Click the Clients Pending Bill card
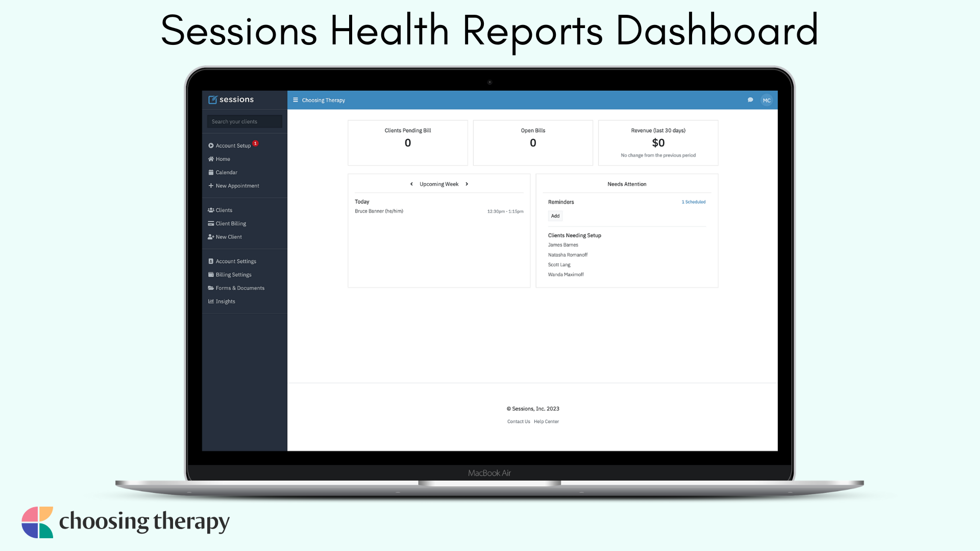980x551 pixels. pos(408,143)
